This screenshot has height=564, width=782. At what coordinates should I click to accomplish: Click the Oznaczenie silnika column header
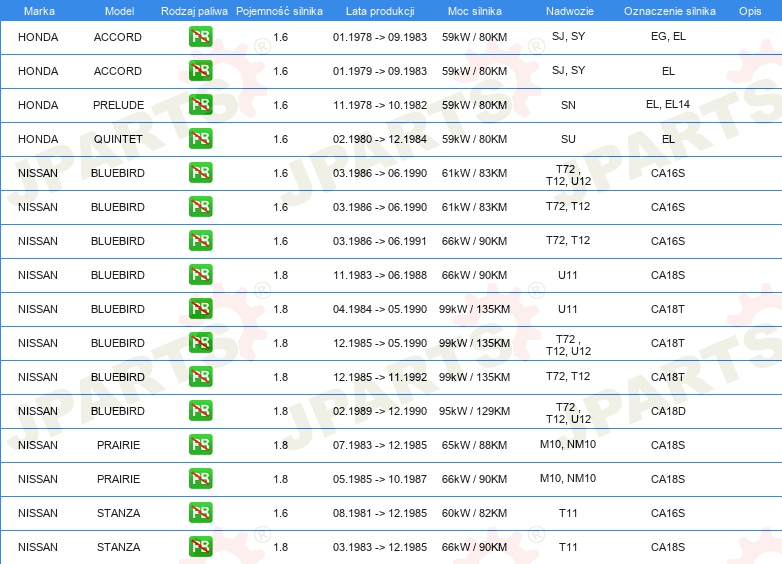(x=670, y=11)
